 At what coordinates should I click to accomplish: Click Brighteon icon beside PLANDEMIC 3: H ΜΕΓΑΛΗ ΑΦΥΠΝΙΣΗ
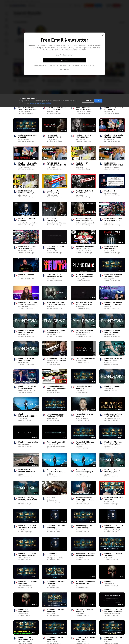click(15, 471)
